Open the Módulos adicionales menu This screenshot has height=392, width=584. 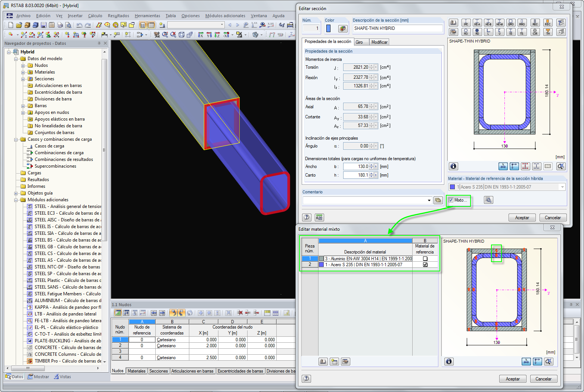(225, 16)
